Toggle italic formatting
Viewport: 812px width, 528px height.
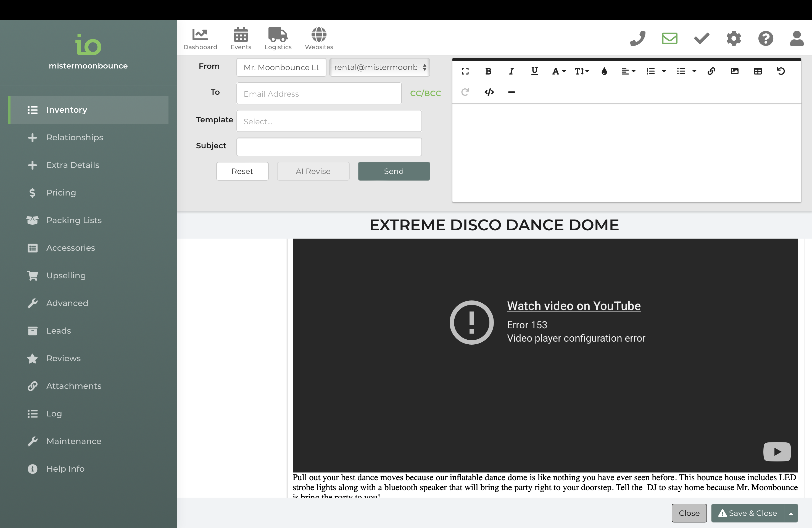click(511, 71)
